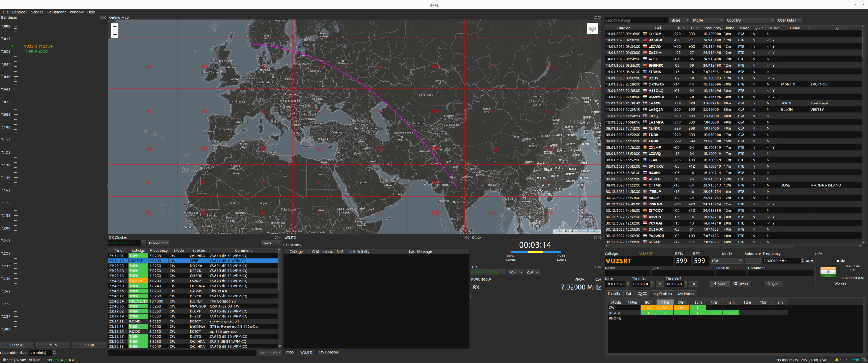The height and width of the screenshot is (363, 868).
Task: Open the Mode filter dropdown in logbook
Action: point(707,20)
